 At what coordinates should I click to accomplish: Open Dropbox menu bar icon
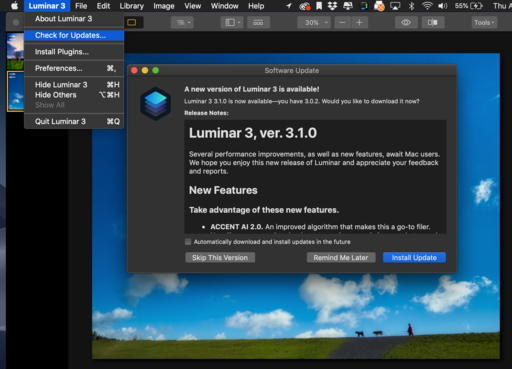(332, 6)
